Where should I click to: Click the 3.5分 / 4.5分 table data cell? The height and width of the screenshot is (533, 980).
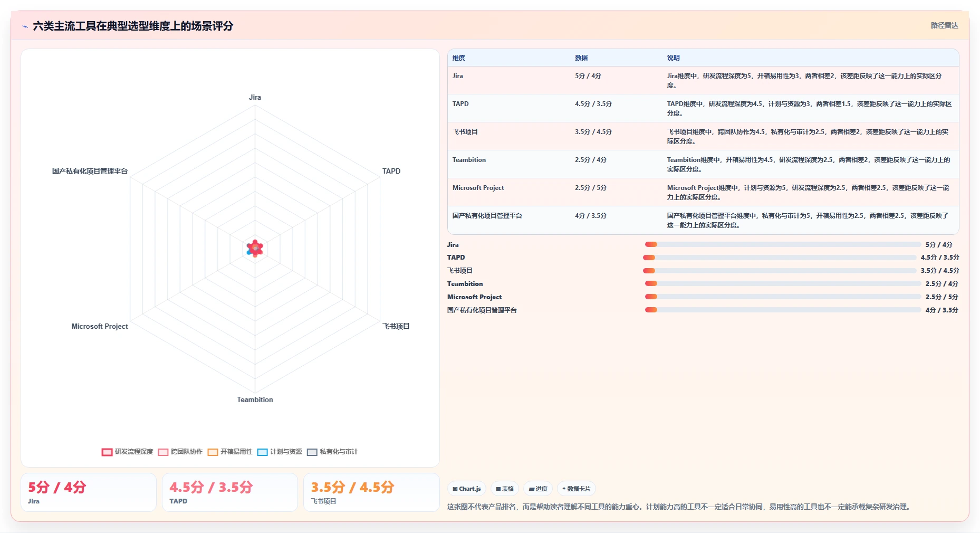click(x=593, y=132)
